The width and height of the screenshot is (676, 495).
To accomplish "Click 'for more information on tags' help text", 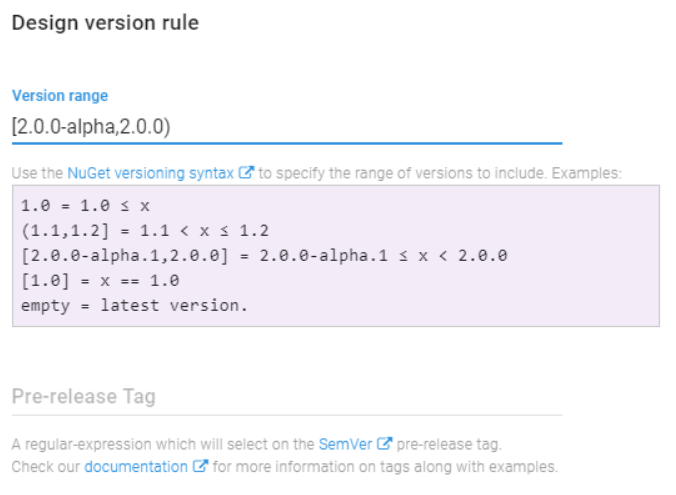I will (x=317, y=467).
